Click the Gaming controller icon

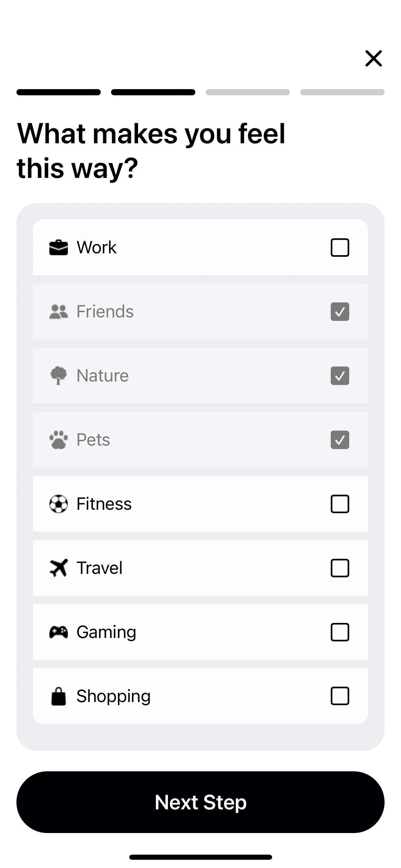[x=59, y=632]
